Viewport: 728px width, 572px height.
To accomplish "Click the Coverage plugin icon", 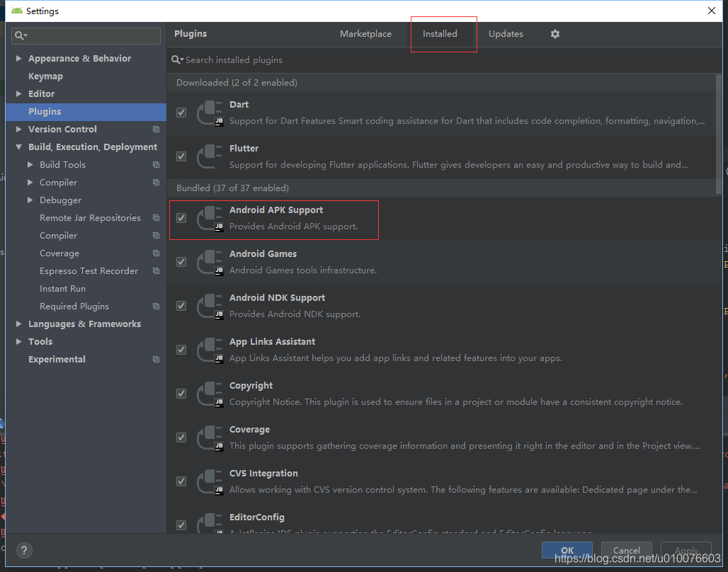I will (210, 437).
